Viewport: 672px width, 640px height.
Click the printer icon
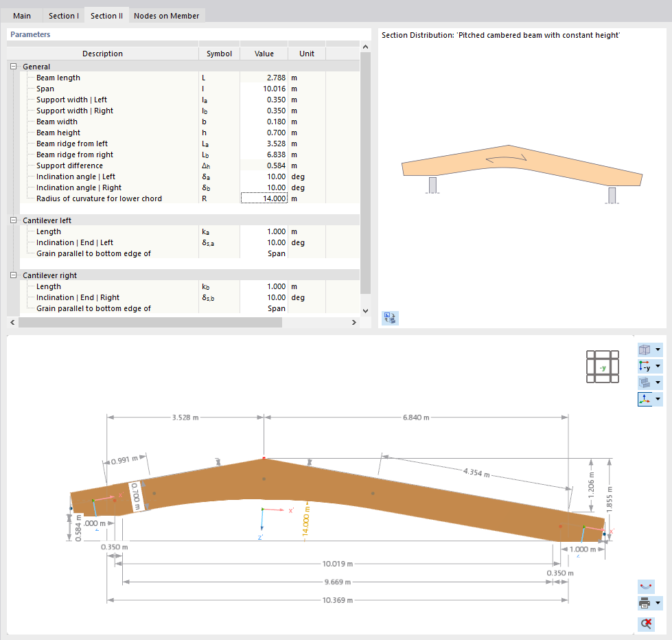pos(645,603)
